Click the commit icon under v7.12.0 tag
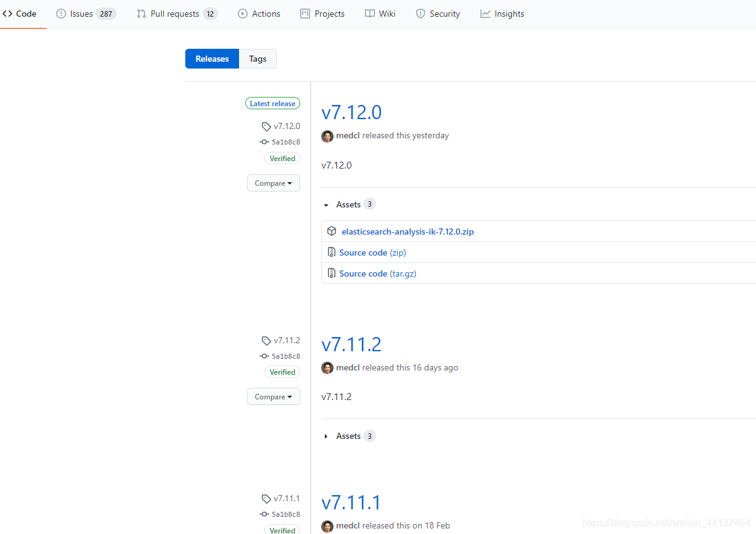756x534 pixels. point(264,142)
